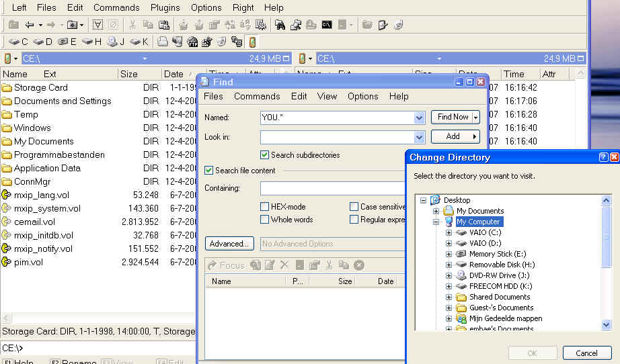Click the help question mark in Change Directory title
The height and width of the screenshot is (364, 620).
(603, 157)
